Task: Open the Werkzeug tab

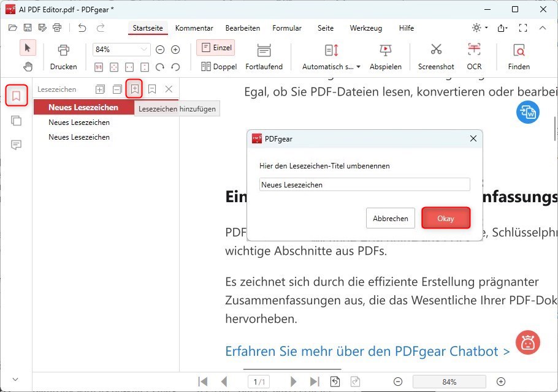Action: point(366,28)
